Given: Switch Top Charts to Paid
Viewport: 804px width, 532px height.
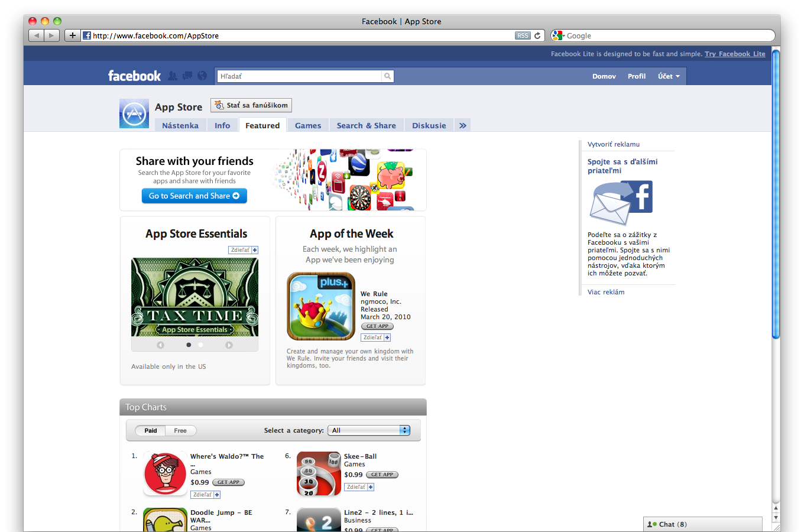Looking at the screenshot, I should click(x=151, y=430).
